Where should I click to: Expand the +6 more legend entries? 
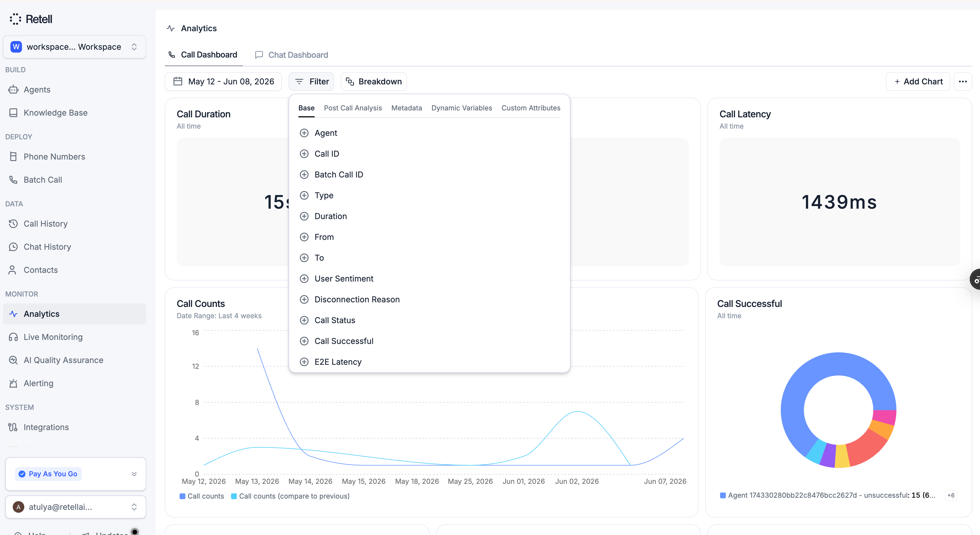pos(951,495)
